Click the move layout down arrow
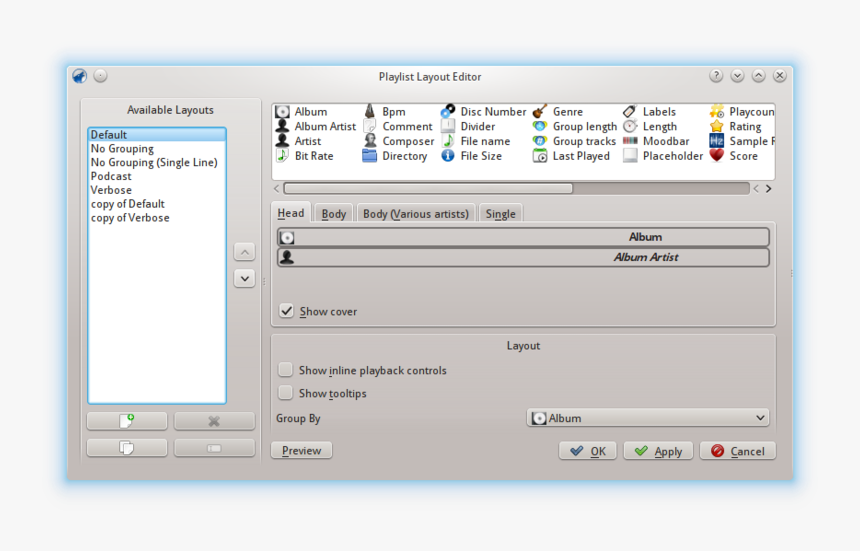The width and height of the screenshot is (860, 551). tap(244, 279)
